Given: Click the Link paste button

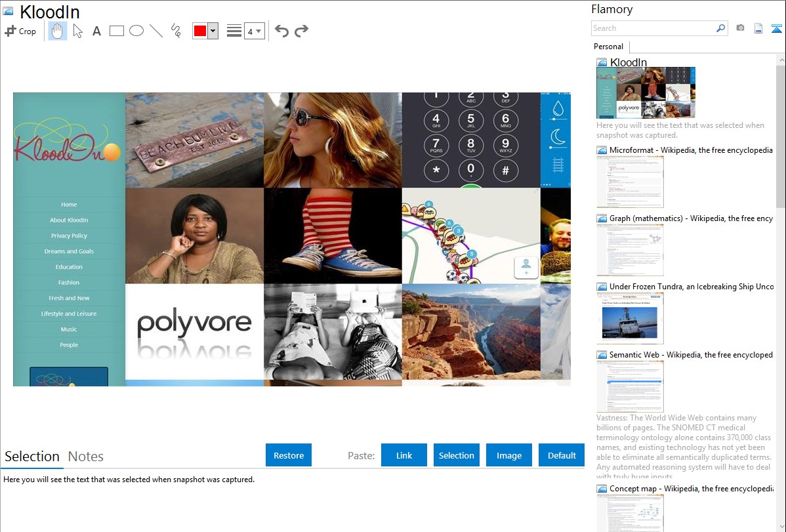Looking at the screenshot, I should (404, 455).
